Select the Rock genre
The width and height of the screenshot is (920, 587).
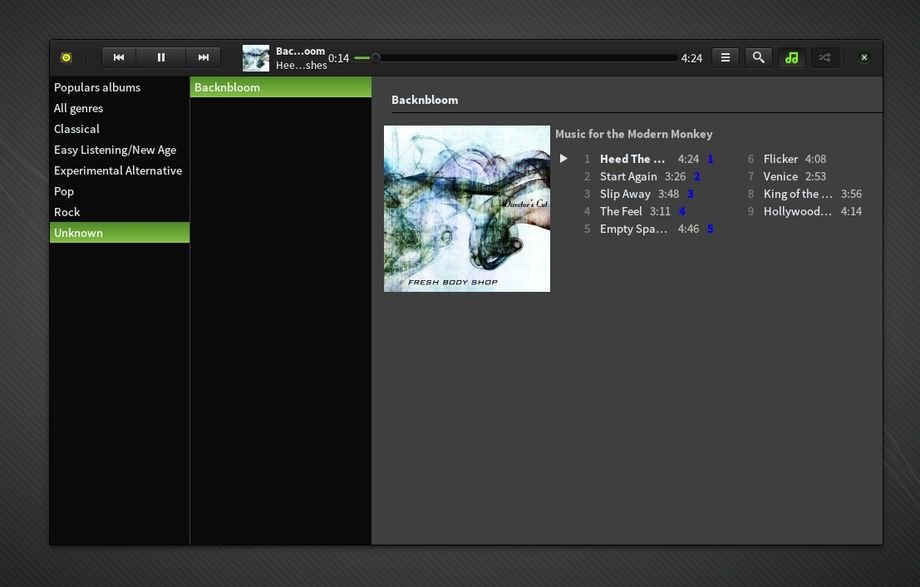tap(67, 212)
